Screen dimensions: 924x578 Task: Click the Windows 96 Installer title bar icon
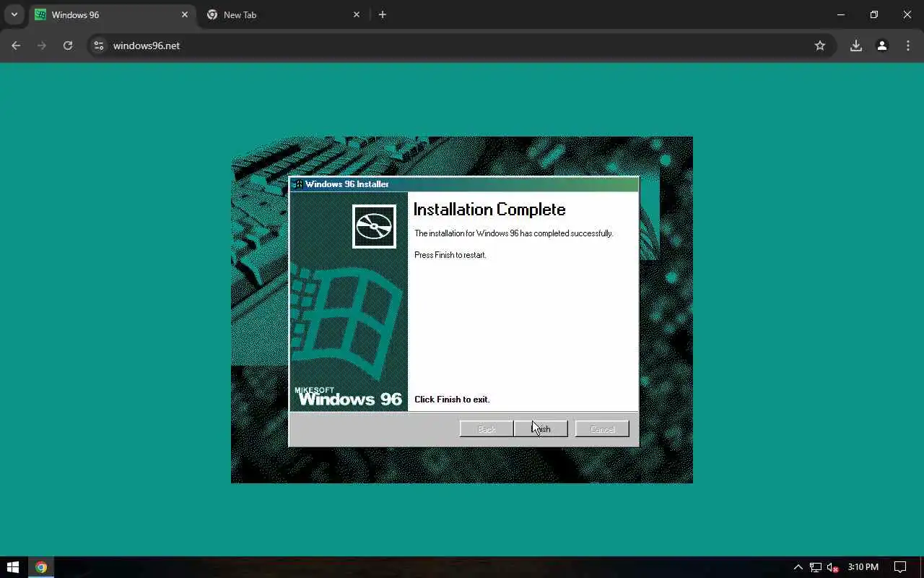[x=297, y=184]
